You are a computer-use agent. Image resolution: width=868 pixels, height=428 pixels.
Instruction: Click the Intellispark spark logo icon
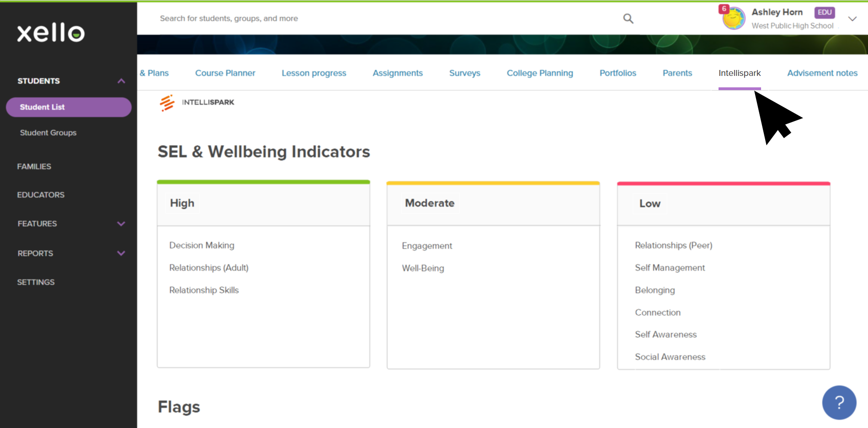(167, 103)
